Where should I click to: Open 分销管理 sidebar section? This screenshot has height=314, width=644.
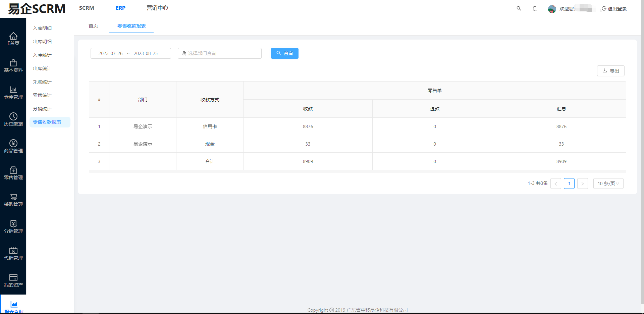pos(13,227)
